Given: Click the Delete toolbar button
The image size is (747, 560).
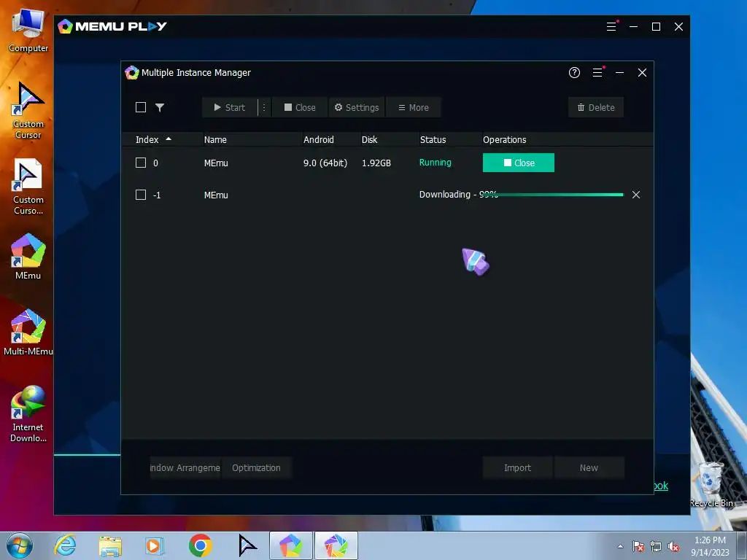Looking at the screenshot, I should (x=596, y=108).
